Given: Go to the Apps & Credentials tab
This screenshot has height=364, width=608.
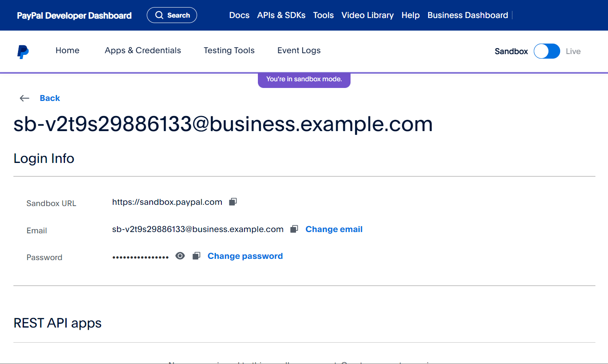Looking at the screenshot, I should [143, 50].
